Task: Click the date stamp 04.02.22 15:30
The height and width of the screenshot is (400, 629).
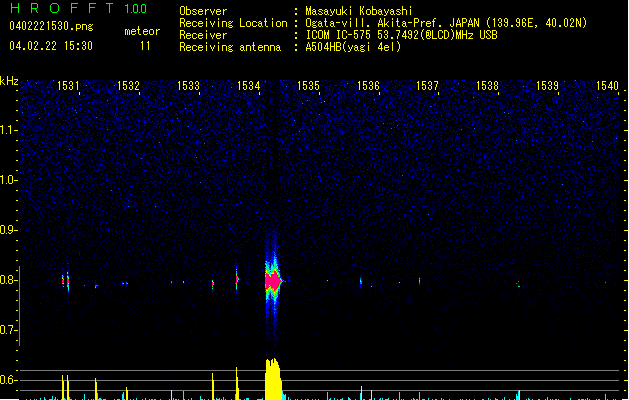Action: point(51,46)
